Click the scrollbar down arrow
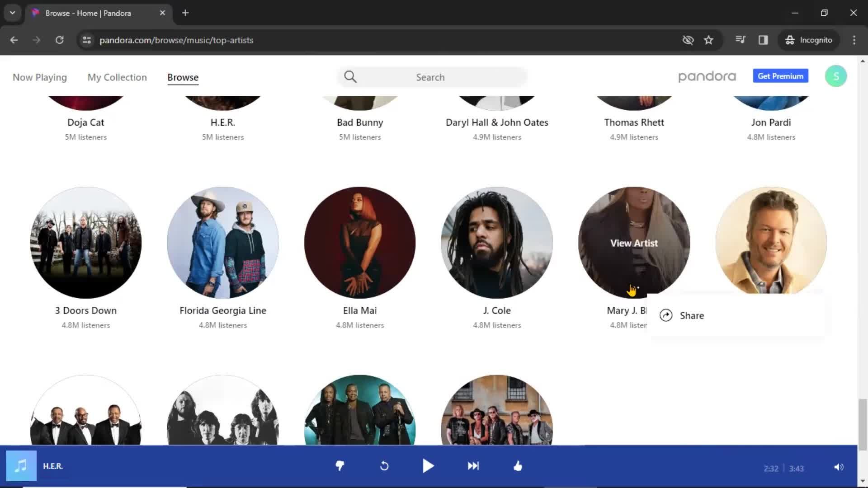Screen dimensions: 868x488 click(x=863, y=482)
